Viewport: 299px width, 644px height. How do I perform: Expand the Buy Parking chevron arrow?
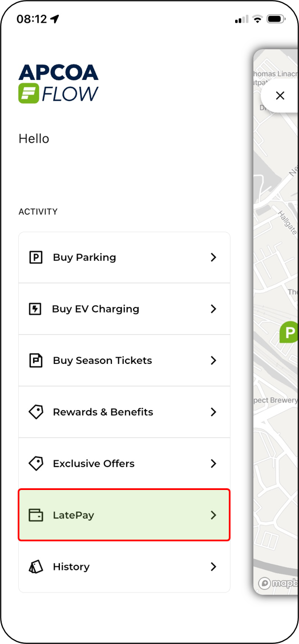(213, 257)
